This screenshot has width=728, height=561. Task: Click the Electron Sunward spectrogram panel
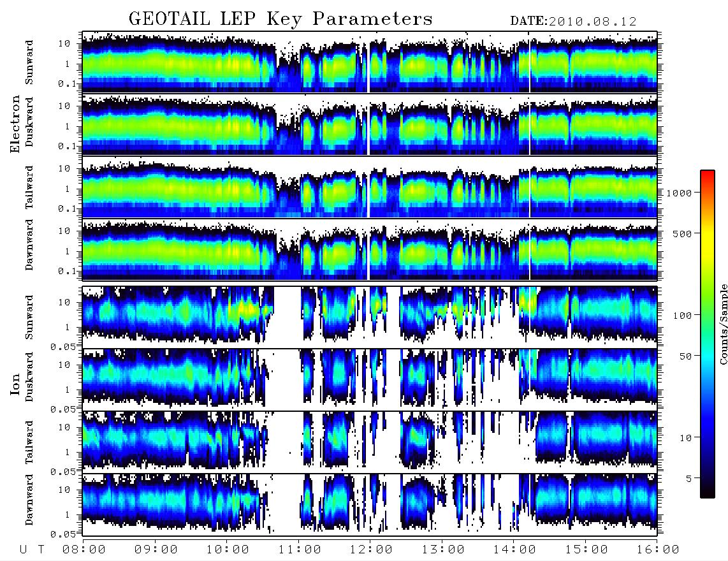click(x=370, y=62)
